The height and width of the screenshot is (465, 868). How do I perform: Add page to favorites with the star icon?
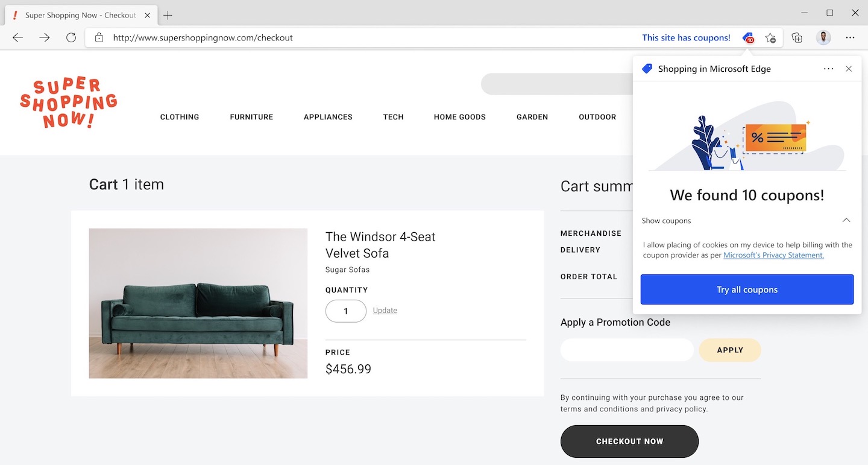point(770,37)
